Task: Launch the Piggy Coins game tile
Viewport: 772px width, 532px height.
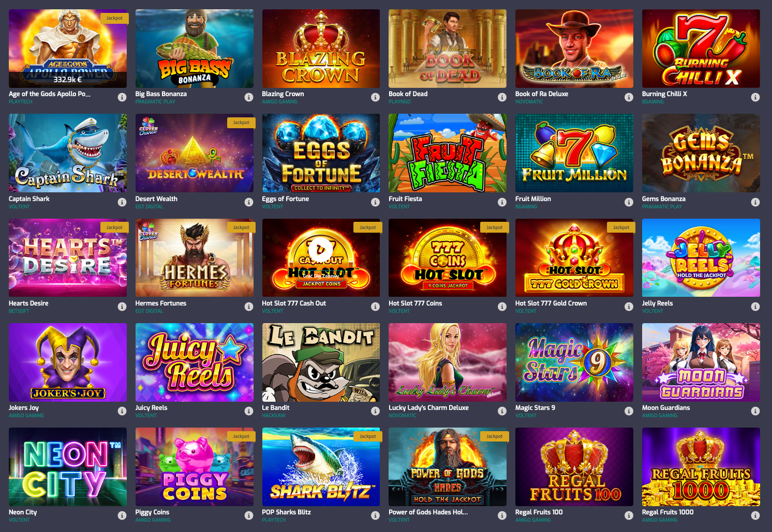Action: pos(195,467)
